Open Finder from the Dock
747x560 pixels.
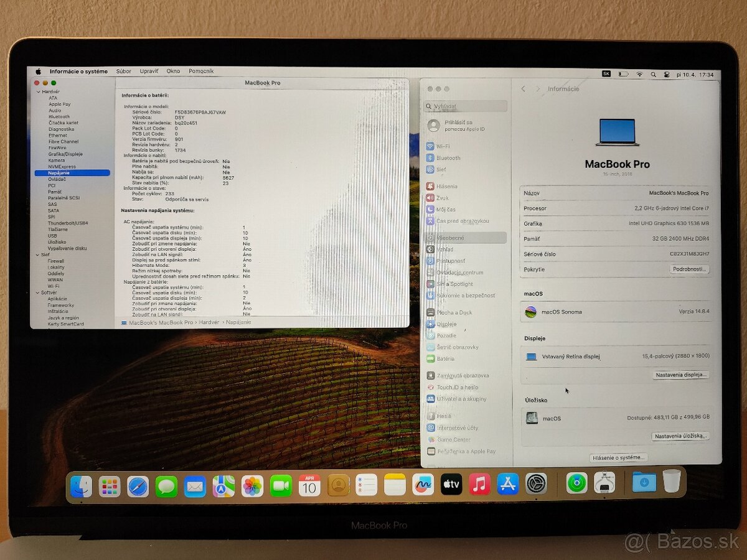pyautogui.click(x=81, y=486)
